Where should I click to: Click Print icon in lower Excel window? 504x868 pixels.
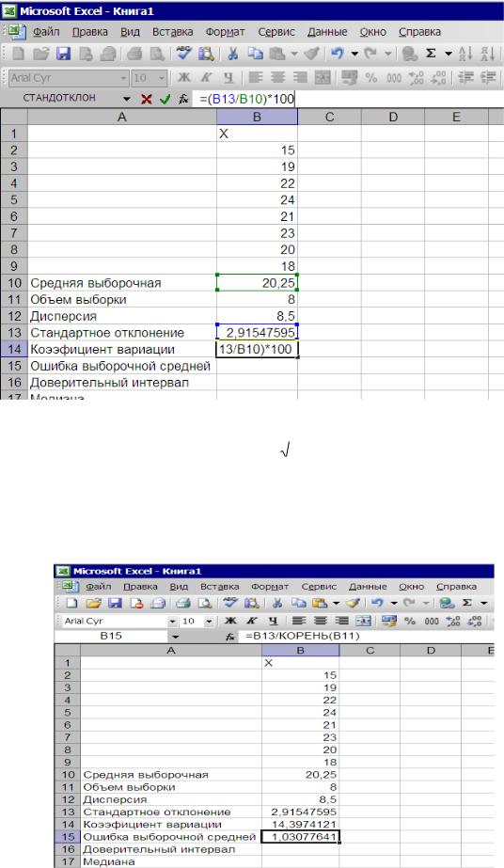point(183,603)
